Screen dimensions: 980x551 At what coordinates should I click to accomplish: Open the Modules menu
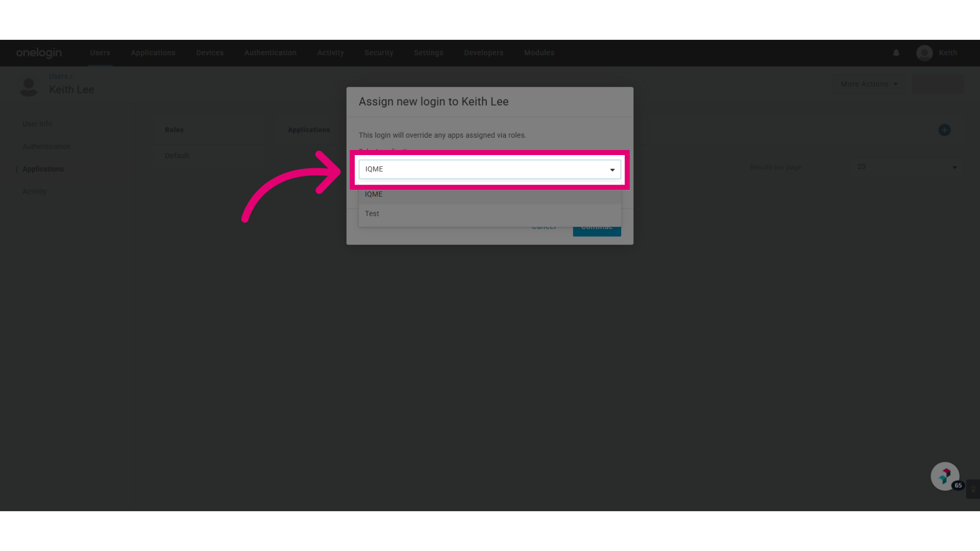pos(539,53)
